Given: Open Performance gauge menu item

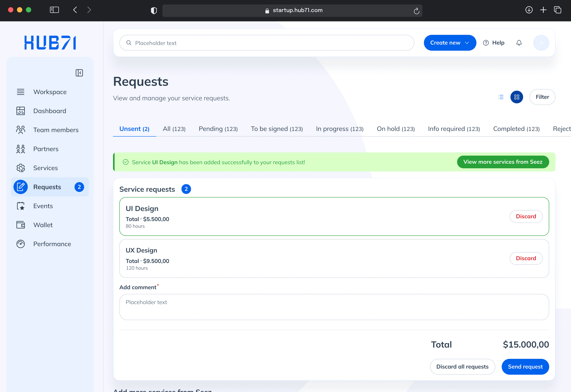Looking at the screenshot, I should point(52,244).
